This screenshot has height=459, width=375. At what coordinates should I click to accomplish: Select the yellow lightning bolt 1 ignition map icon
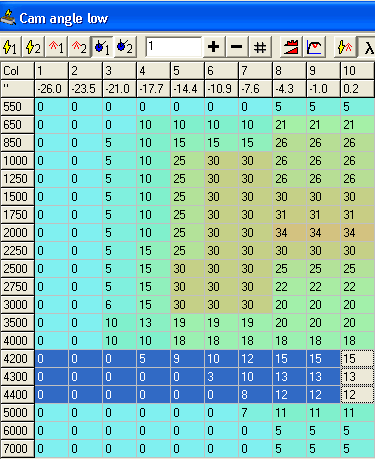11,47
